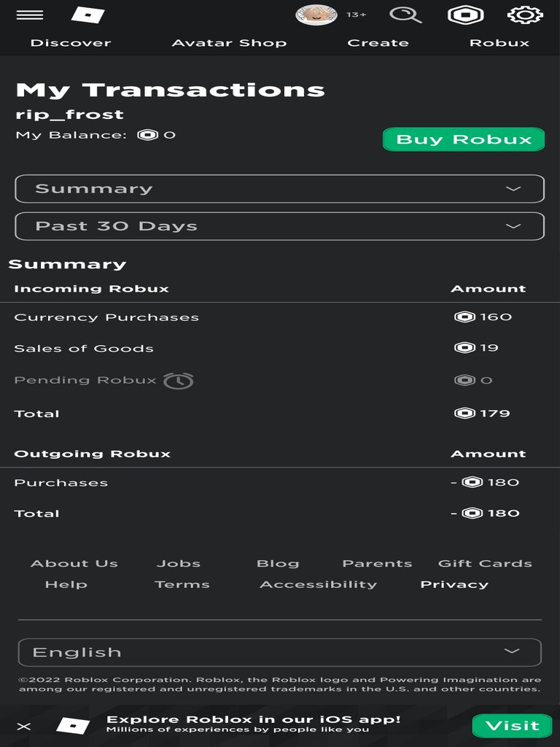Open the Privacy footer link
Image resolution: width=560 pixels, height=747 pixels.
click(x=454, y=584)
